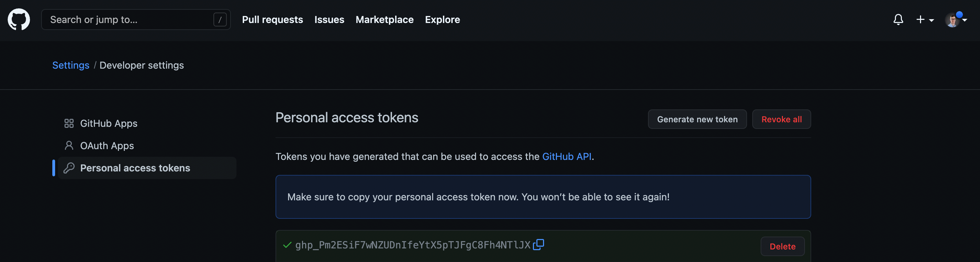This screenshot has width=980, height=262.
Task: Delete the newly generated token
Action: (782, 246)
